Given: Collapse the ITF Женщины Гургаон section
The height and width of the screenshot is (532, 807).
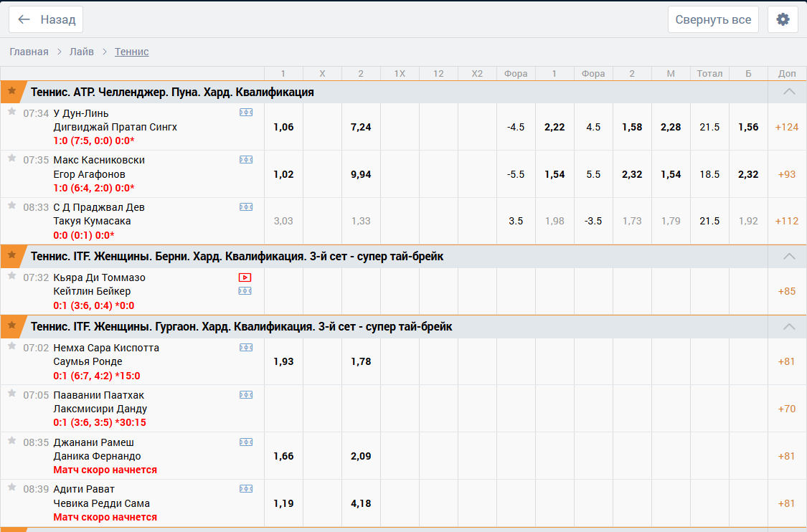Looking at the screenshot, I should tap(789, 327).
